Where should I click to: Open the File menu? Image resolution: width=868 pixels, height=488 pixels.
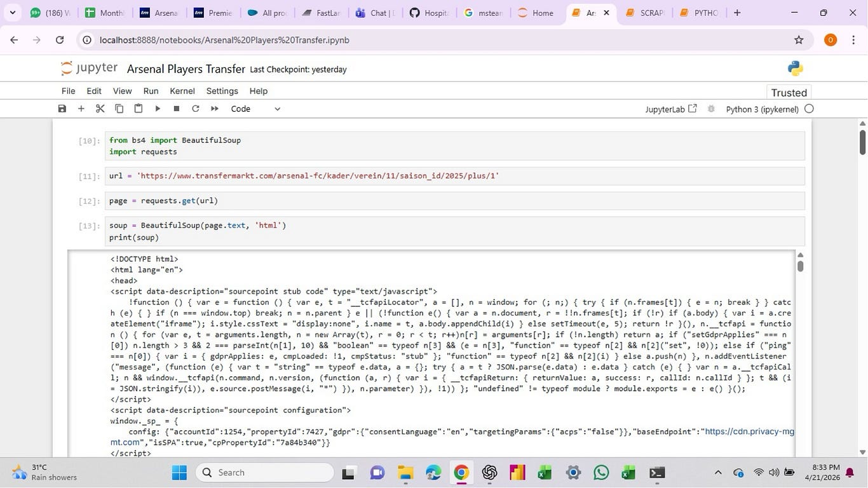(x=68, y=91)
